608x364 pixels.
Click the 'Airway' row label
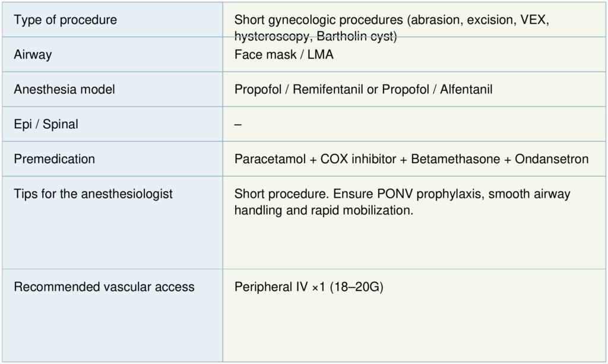click(x=33, y=55)
